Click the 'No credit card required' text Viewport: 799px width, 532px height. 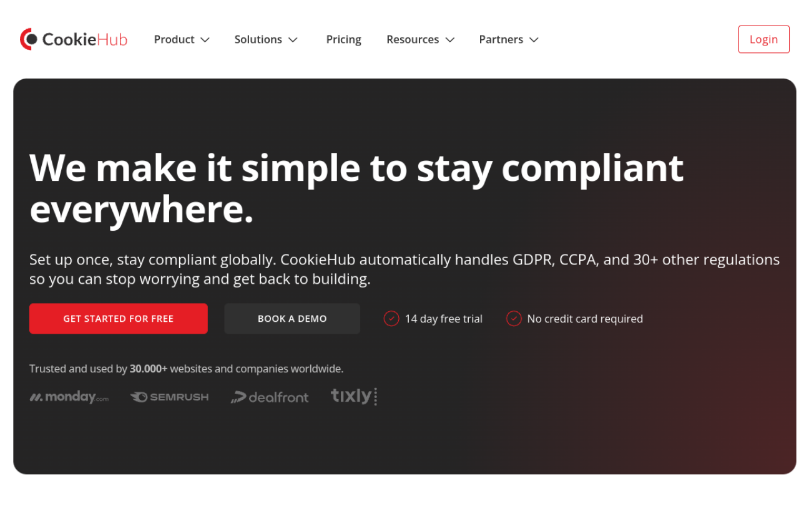pyautogui.click(x=585, y=319)
